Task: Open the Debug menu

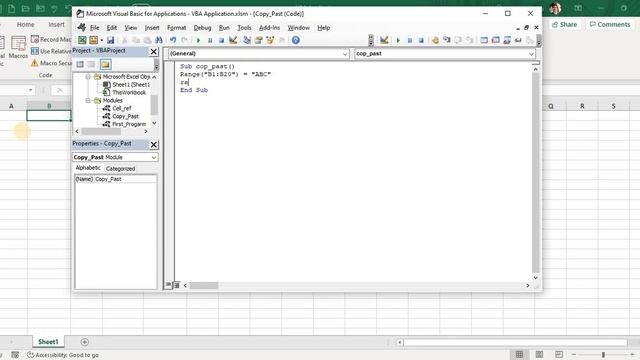Action: click(x=202, y=28)
